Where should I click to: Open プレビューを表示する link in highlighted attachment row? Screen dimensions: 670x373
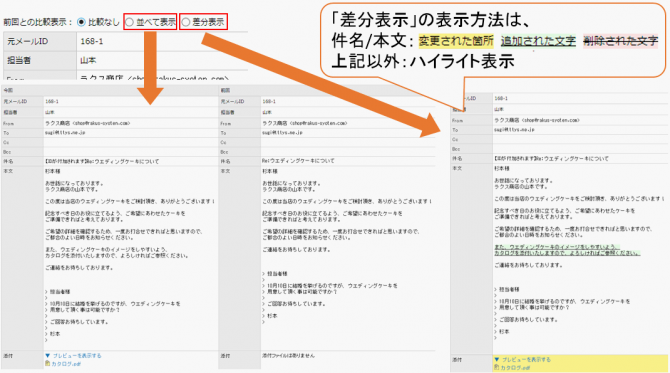tap(526, 360)
